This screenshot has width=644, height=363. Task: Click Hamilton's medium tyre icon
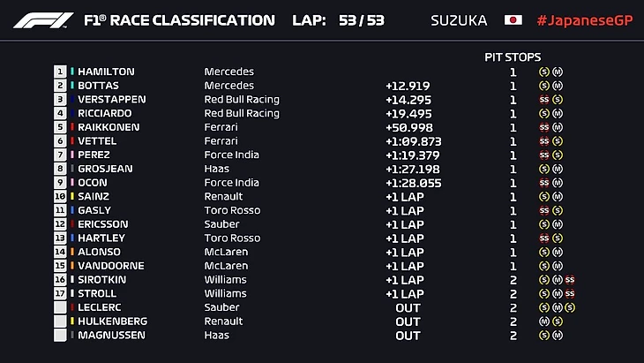coord(558,72)
